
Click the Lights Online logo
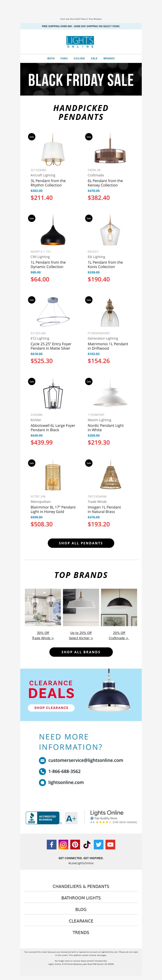(x=80, y=42)
